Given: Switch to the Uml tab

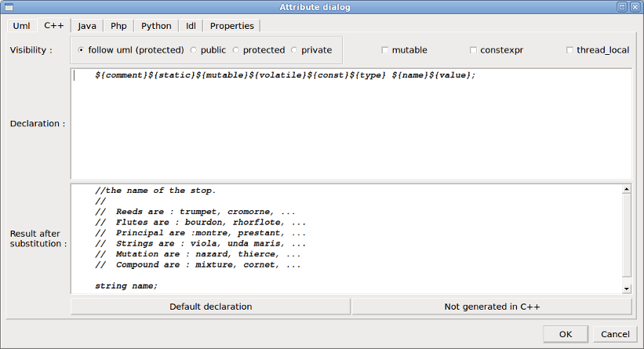Looking at the screenshot, I should pos(21,26).
